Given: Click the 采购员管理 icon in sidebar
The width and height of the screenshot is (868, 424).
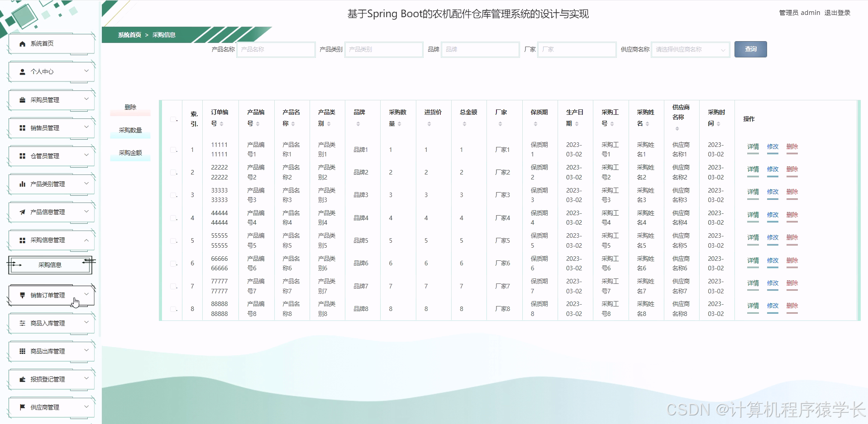Looking at the screenshot, I should 21,100.
